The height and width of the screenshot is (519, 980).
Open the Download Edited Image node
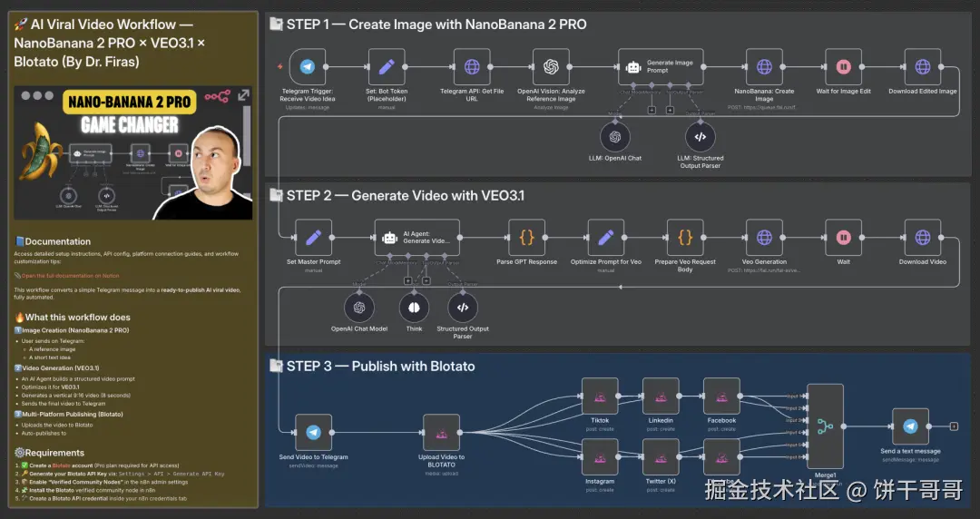pyautogui.click(x=923, y=67)
